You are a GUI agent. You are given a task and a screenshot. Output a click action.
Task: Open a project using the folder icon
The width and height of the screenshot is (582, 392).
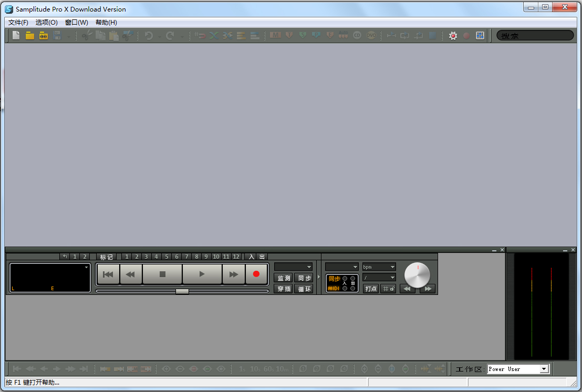(x=29, y=35)
